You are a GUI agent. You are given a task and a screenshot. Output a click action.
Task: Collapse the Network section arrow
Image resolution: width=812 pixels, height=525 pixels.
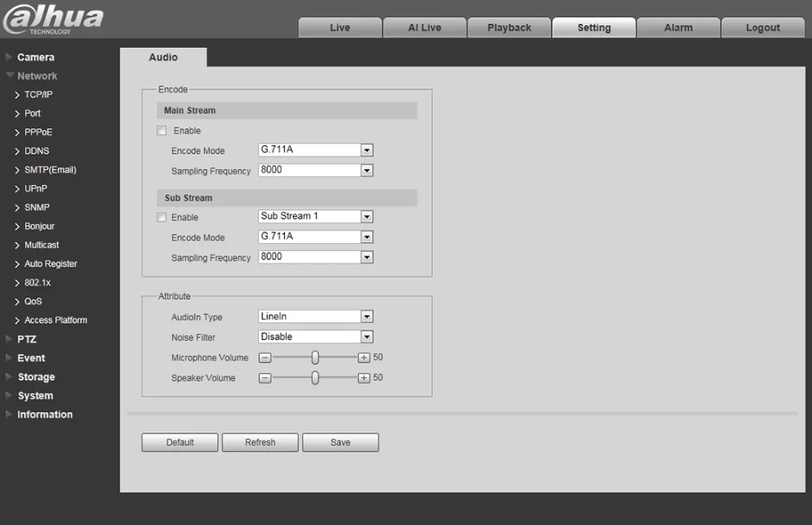tap(9, 76)
